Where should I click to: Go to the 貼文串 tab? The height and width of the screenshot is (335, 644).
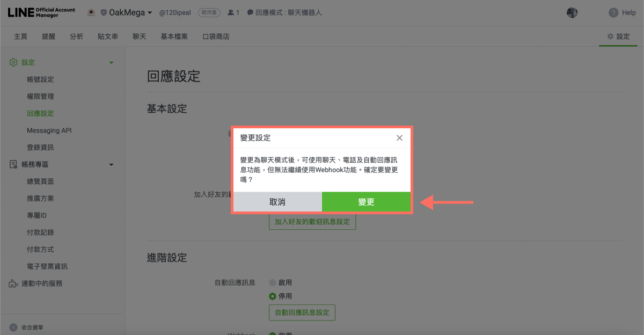click(108, 37)
